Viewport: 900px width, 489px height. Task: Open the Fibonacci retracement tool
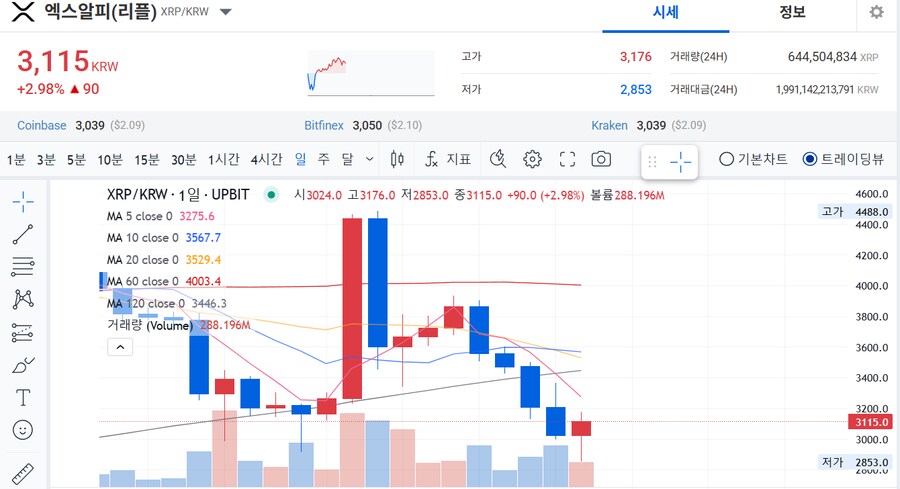pos(23,266)
